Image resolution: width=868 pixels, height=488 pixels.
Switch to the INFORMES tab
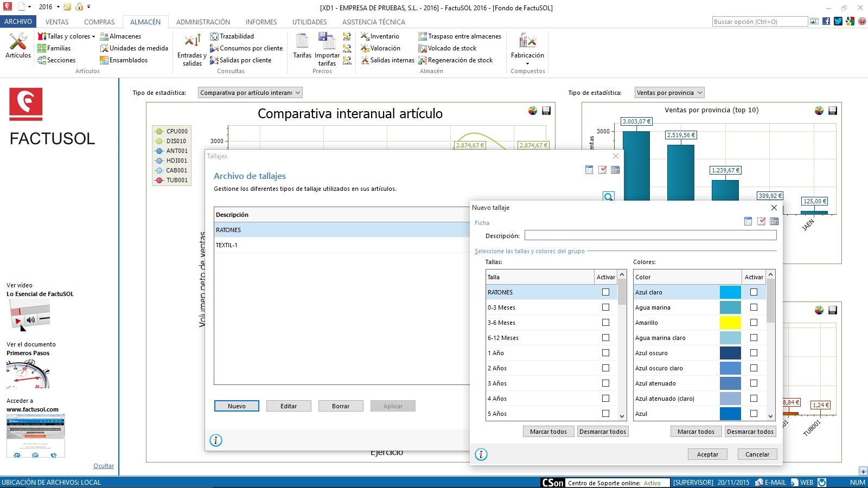point(261,22)
